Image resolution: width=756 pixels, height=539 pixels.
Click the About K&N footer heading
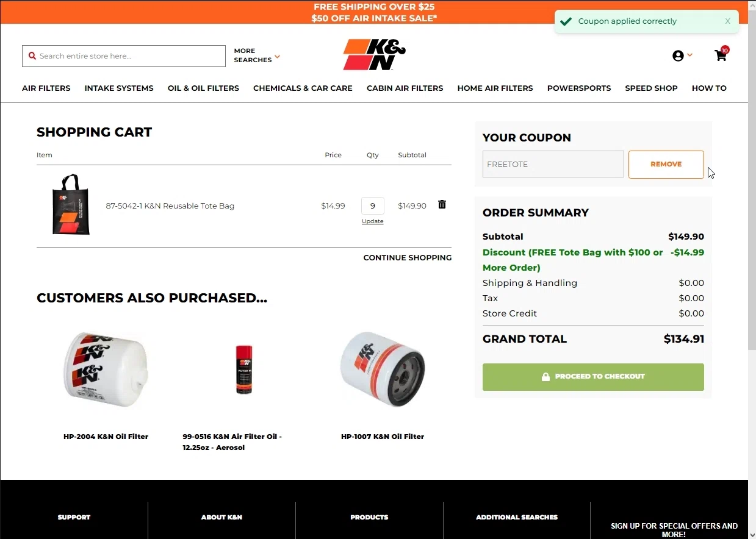pos(221,517)
